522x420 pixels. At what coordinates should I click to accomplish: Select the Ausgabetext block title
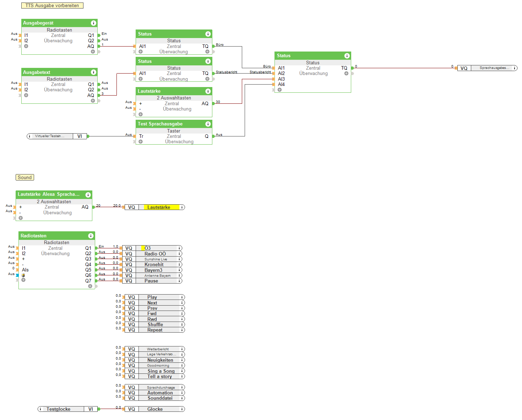[37, 72]
